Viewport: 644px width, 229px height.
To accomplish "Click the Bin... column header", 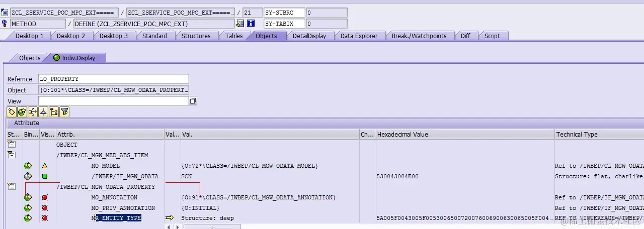I will point(31,134).
